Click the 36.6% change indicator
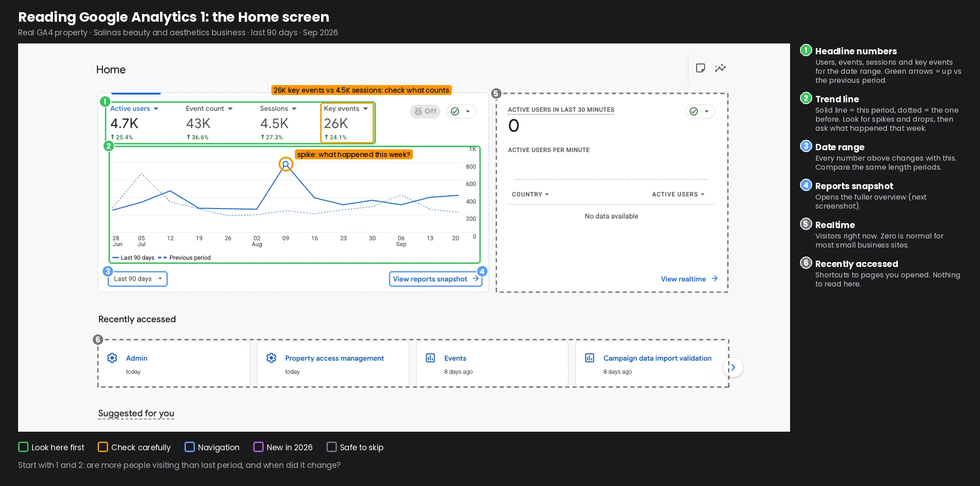 pos(198,137)
